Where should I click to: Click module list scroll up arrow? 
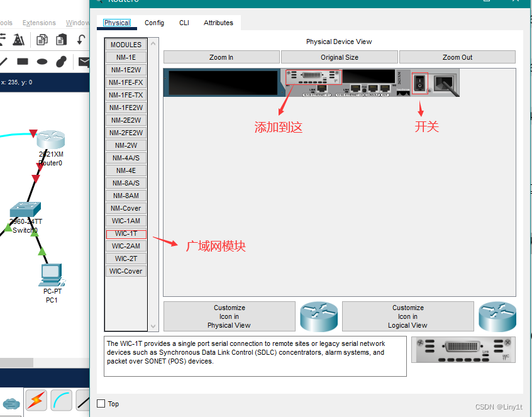point(153,43)
